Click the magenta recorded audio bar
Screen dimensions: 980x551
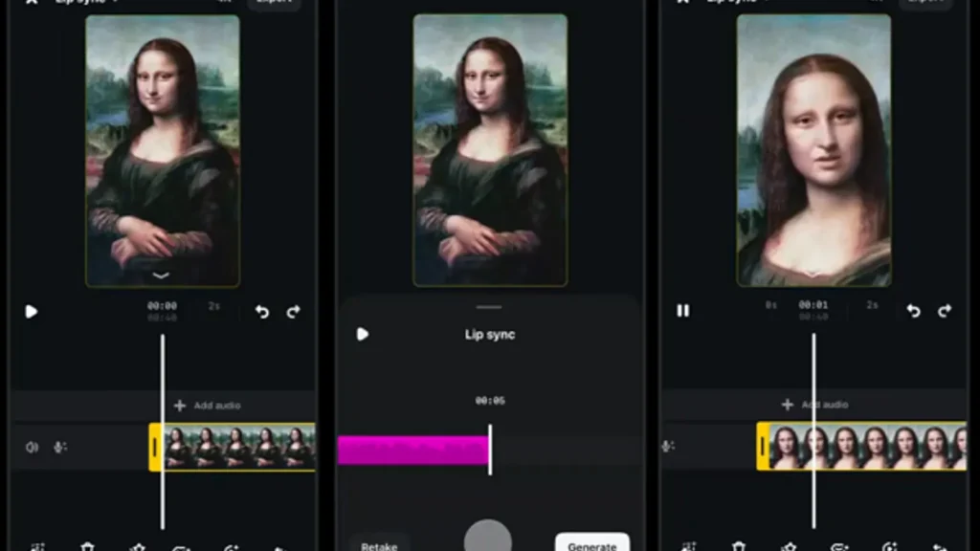pyautogui.click(x=412, y=450)
